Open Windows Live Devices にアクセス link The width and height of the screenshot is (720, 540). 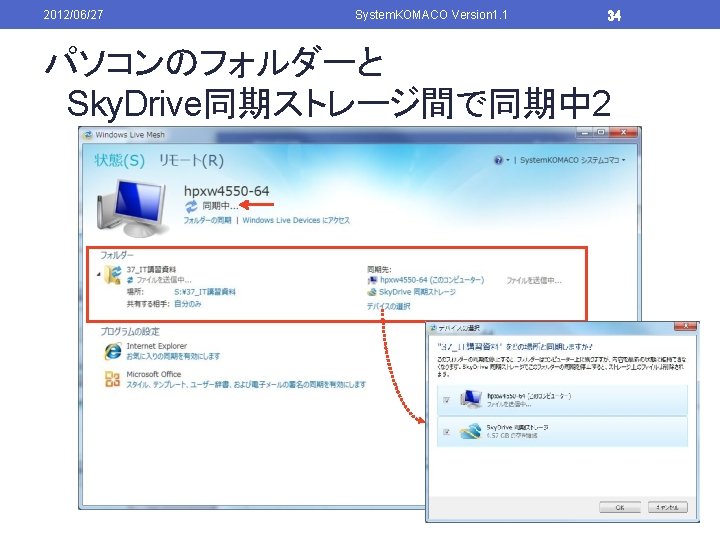click(296, 220)
